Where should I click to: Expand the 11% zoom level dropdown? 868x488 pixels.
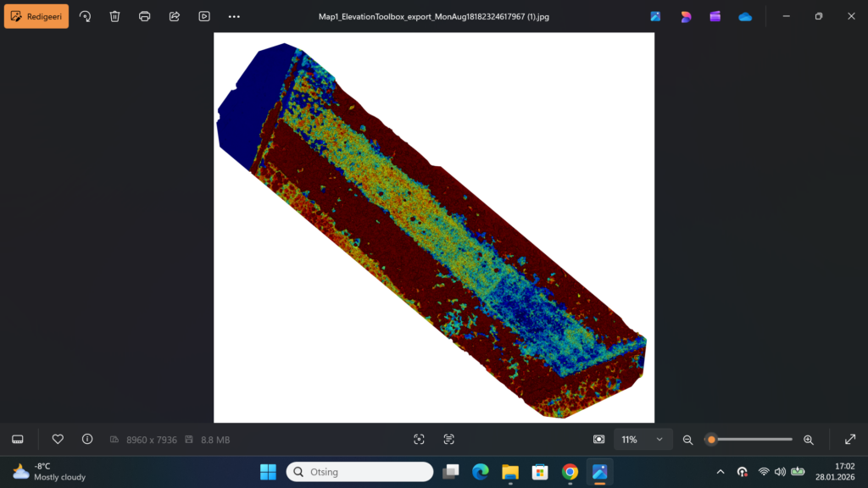643,439
